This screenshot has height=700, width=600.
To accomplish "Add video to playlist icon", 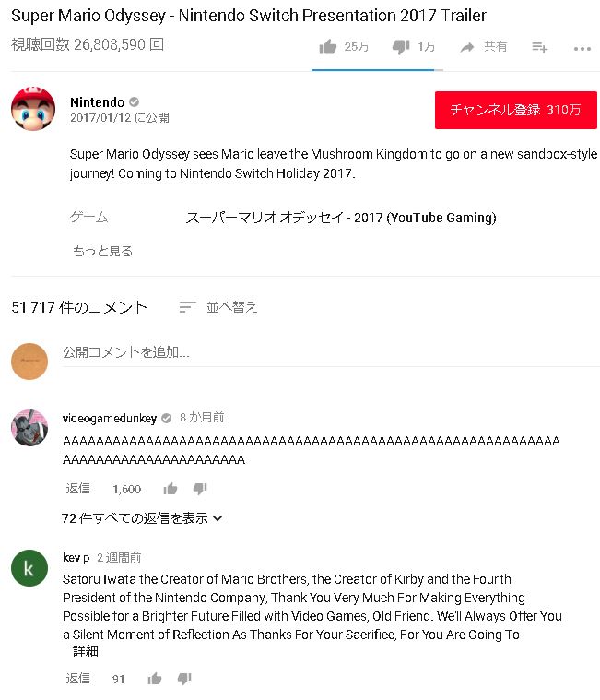I will 539,47.
